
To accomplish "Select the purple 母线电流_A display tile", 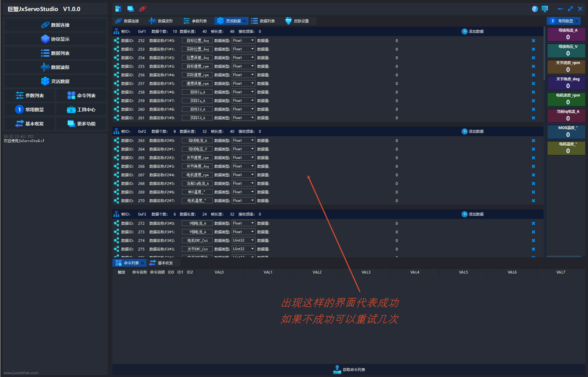I will point(566,34).
